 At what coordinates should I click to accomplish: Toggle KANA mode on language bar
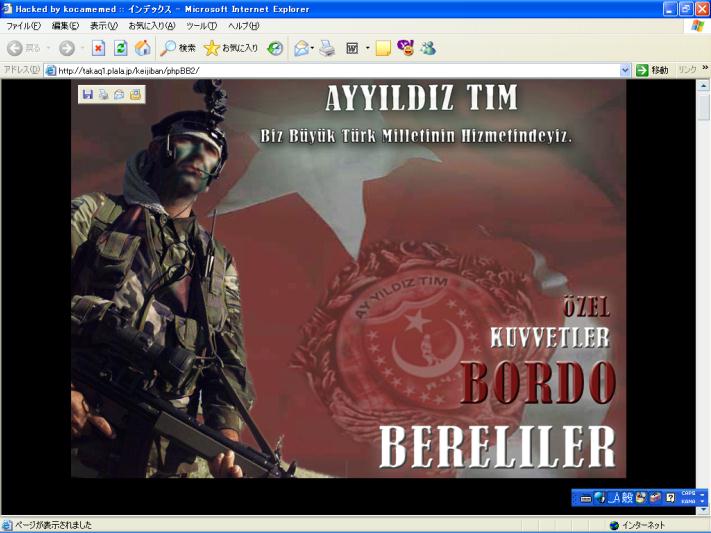click(688, 500)
